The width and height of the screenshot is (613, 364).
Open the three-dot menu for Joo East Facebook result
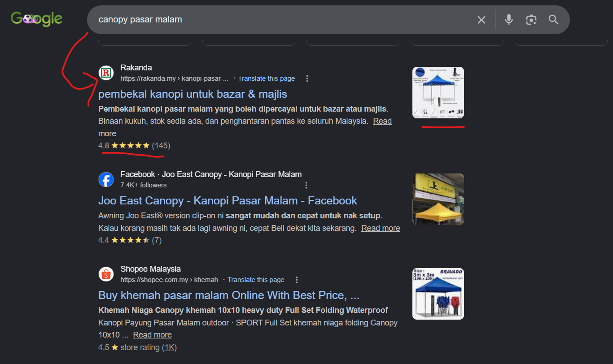(x=306, y=185)
